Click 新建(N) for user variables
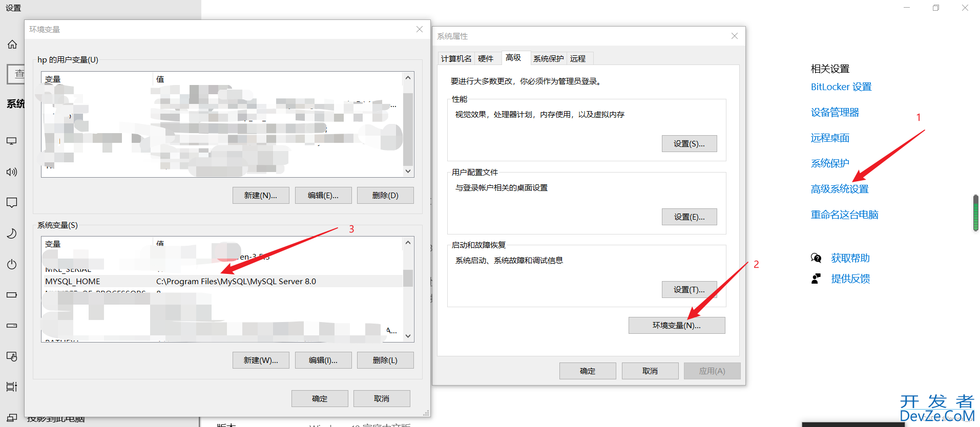980x427 pixels. (x=261, y=196)
